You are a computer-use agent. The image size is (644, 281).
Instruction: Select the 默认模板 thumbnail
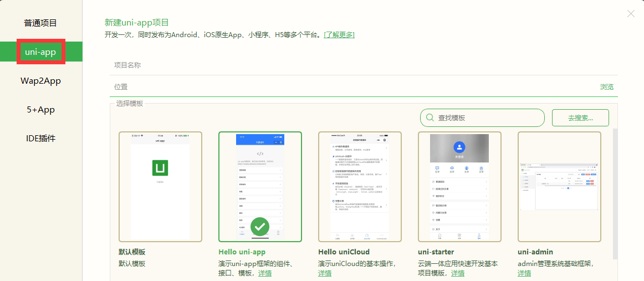coord(160,187)
